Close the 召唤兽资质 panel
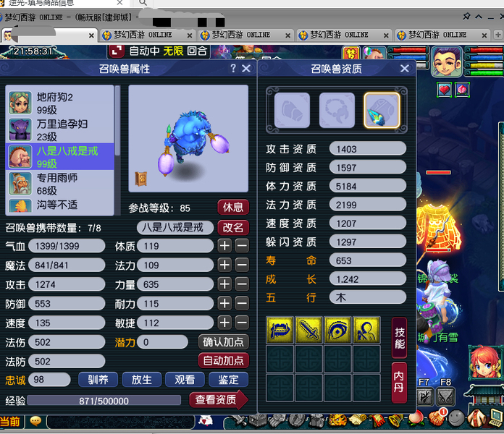 [405, 69]
